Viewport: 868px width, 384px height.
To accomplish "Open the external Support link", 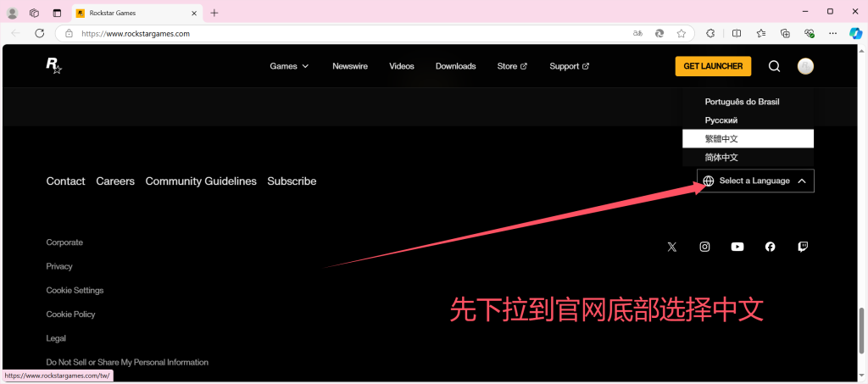I will pyautogui.click(x=569, y=66).
